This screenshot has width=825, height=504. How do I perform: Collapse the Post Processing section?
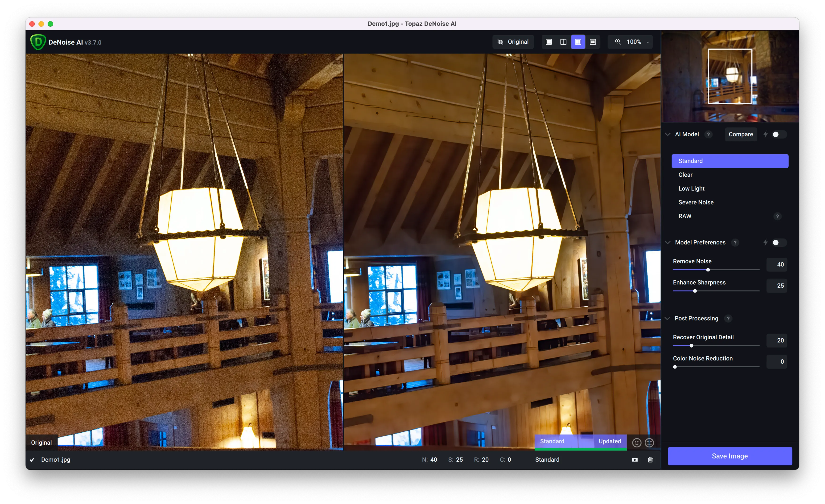pyautogui.click(x=667, y=318)
